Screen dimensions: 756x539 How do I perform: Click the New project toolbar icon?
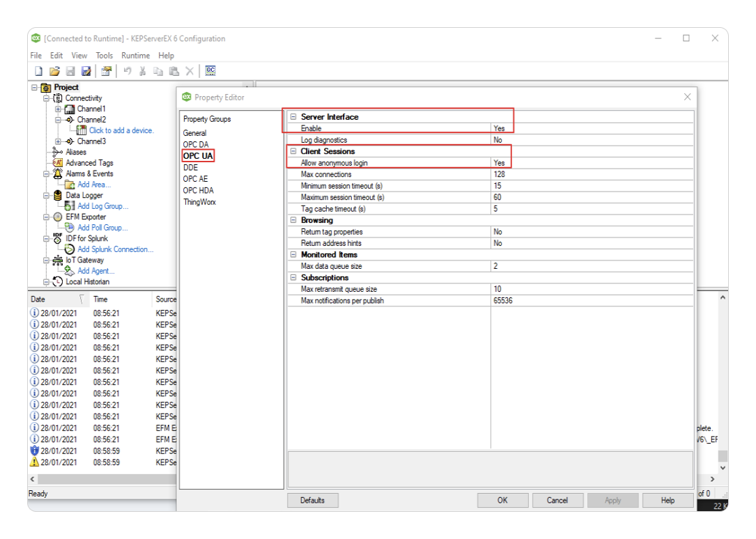point(38,71)
